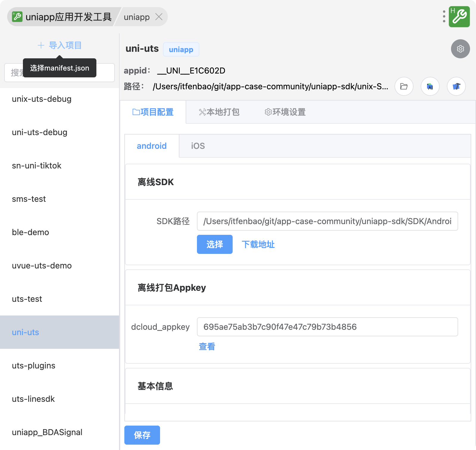
Task: Click the hammer build icon next to path
Action: pos(456,87)
